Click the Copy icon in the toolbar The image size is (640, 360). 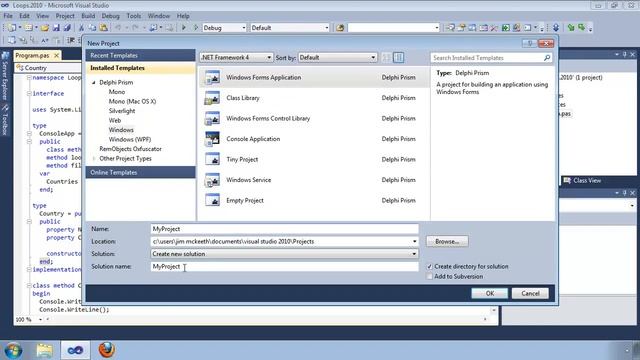[93, 28]
